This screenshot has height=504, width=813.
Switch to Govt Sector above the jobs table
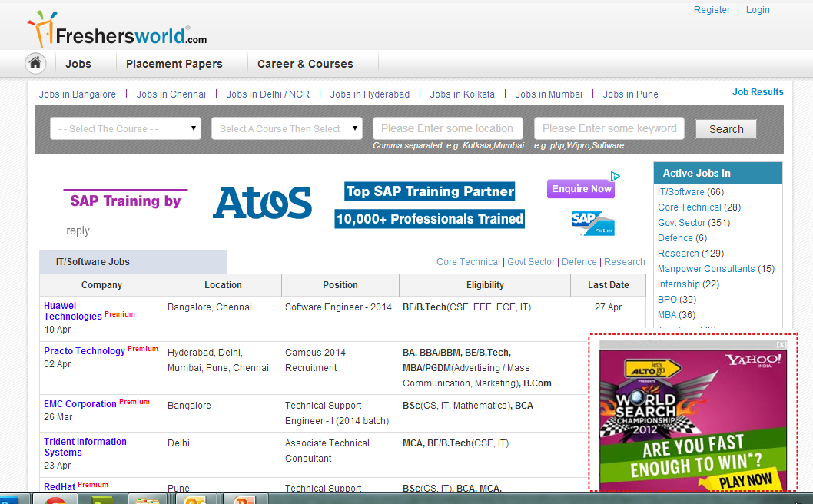coord(531,262)
